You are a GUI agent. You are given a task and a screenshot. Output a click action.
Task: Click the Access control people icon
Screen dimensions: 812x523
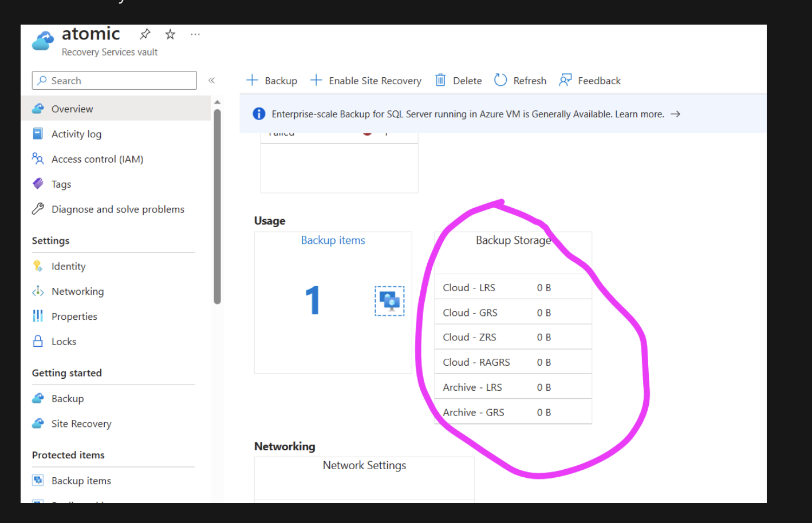coord(38,159)
